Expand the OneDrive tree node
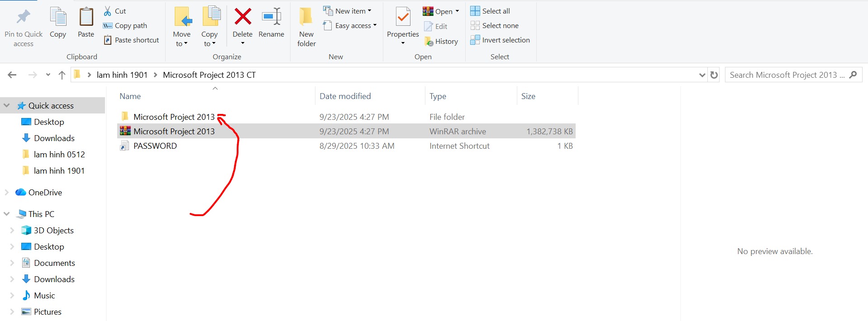 click(x=7, y=192)
